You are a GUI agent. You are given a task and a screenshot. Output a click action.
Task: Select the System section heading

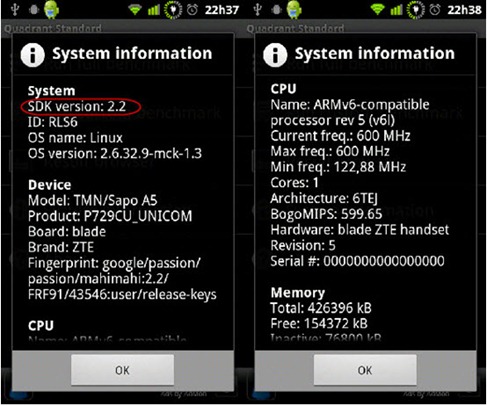(52, 91)
